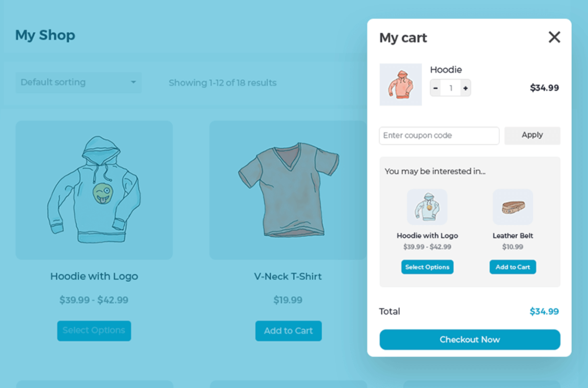The image size is (588, 388).
Task: Open the suggested Leather Belt thumbnail
Action: tap(513, 207)
